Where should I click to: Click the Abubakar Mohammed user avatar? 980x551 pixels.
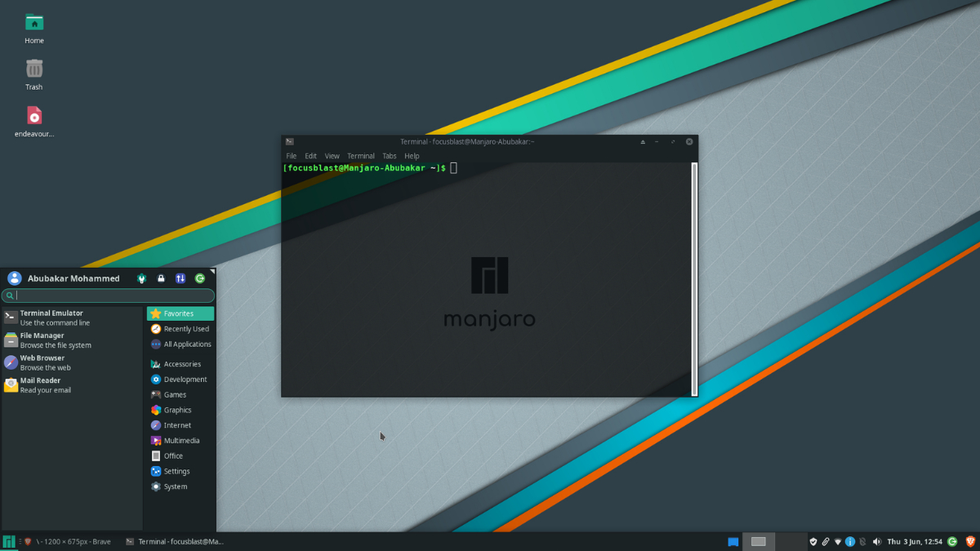(15, 278)
